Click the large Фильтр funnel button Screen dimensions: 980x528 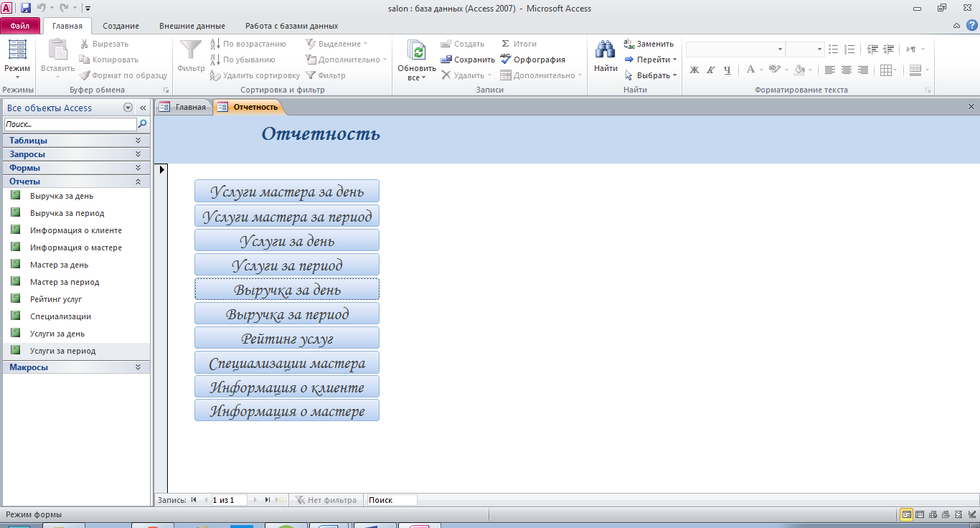click(x=192, y=57)
